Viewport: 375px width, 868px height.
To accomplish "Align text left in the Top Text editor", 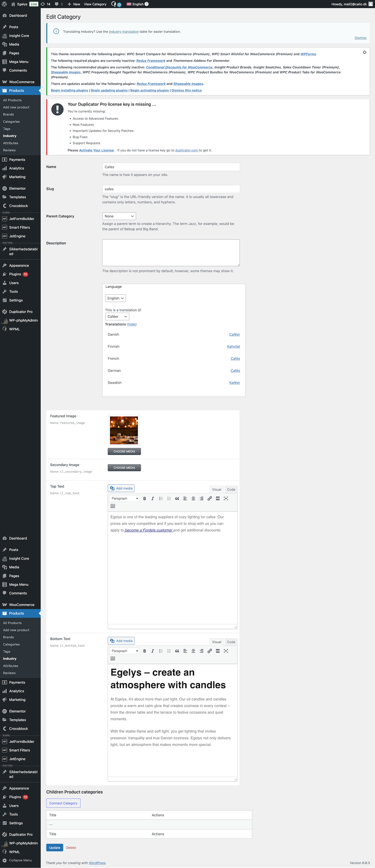I will 185,498.
